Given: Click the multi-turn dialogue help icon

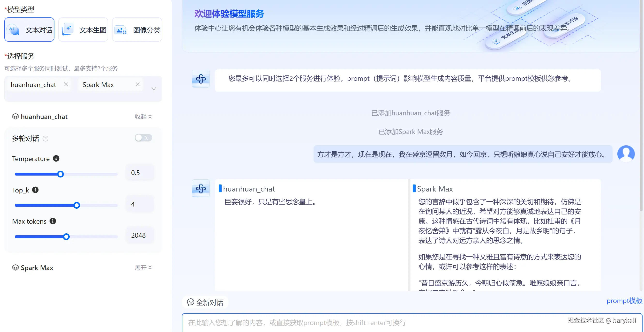Looking at the screenshot, I should 45,138.
